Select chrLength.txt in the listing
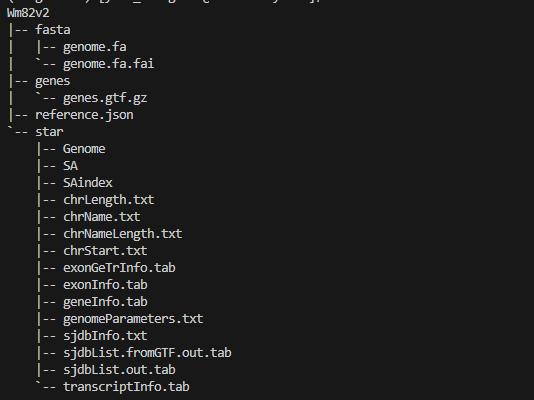 click(x=109, y=200)
